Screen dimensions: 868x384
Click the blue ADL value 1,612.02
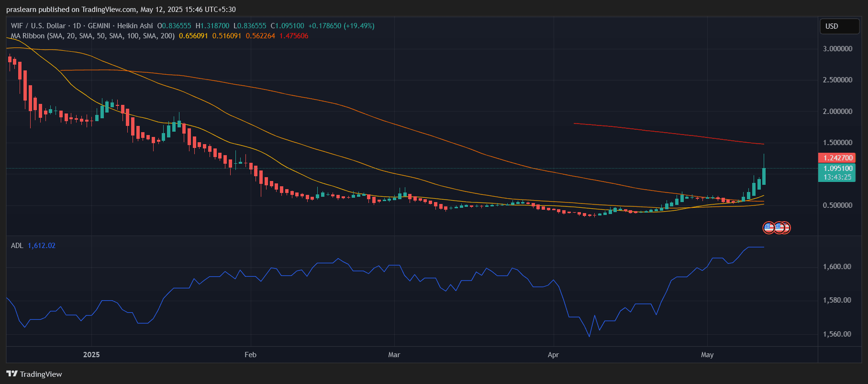[42, 246]
